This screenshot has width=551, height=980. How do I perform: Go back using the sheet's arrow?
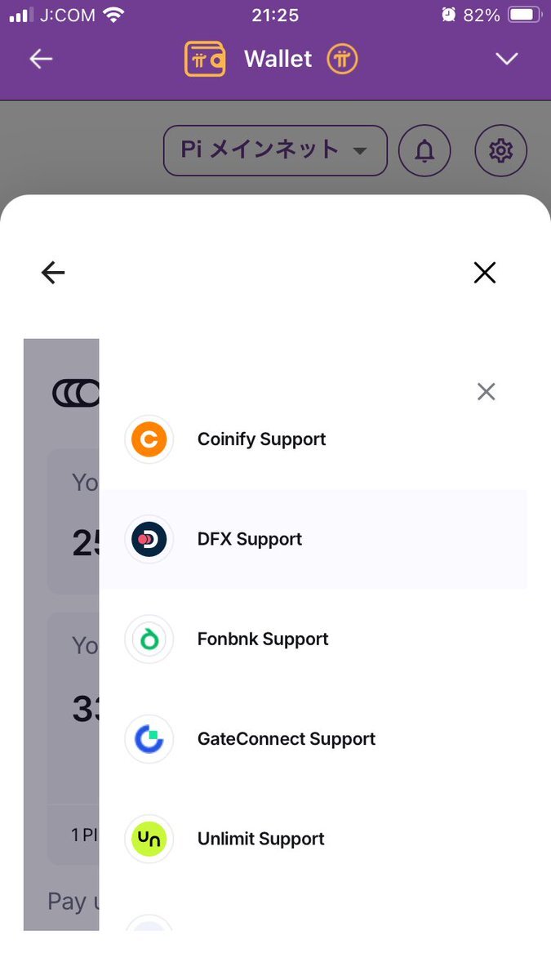(53, 273)
